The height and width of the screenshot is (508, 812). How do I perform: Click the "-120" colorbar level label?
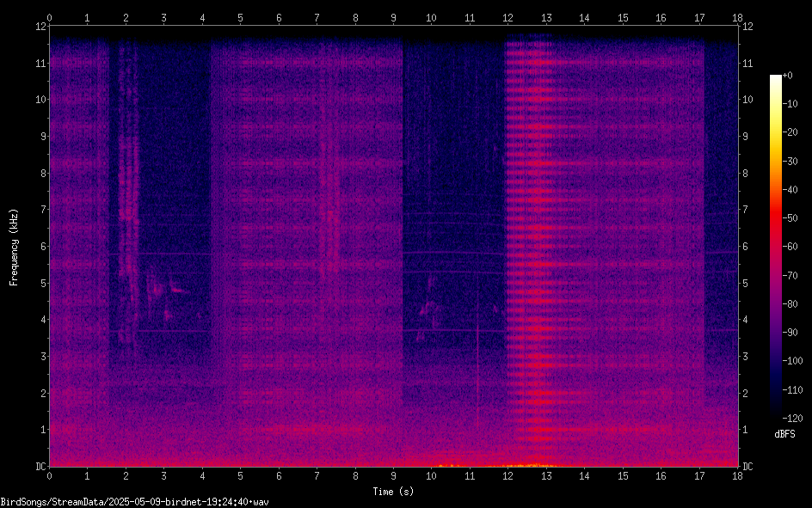tap(792, 418)
